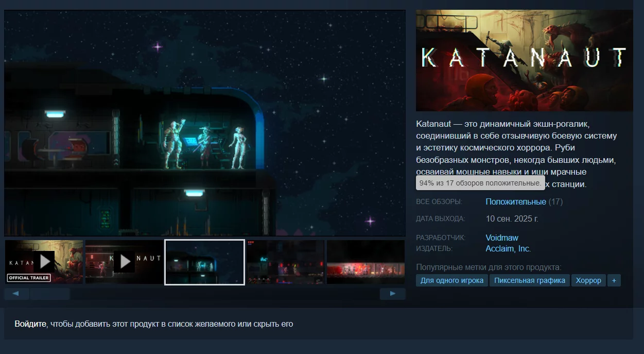This screenshot has width=644, height=354.
Task: Open the red-lit corridor battle screenshot thumbnail
Action: tap(365, 262)
